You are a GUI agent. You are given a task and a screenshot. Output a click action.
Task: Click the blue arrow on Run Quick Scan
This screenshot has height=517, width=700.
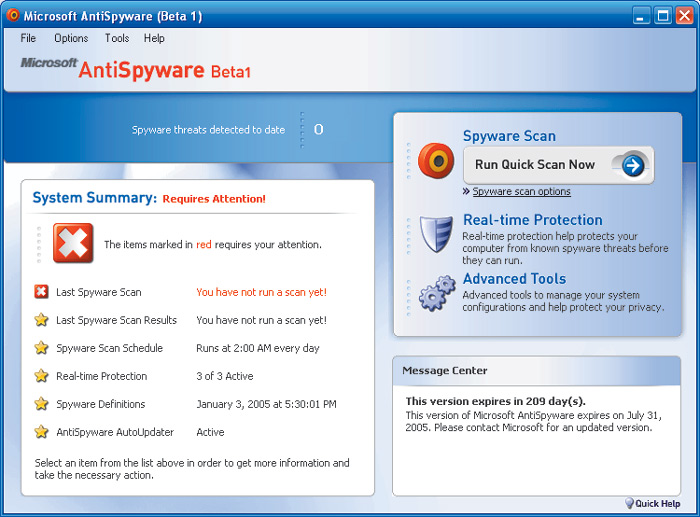point(633,166)
